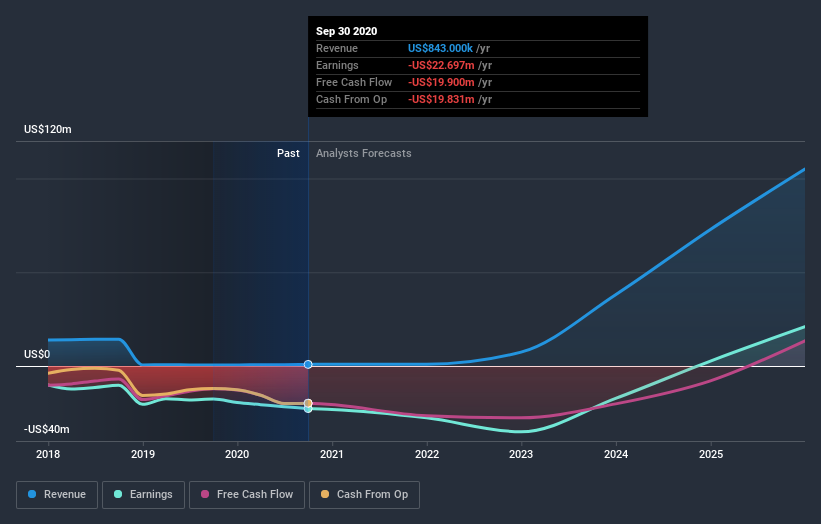Click the -US$40m y-axis label
This screenshot has width=821, height=524.
coord(47,429)
